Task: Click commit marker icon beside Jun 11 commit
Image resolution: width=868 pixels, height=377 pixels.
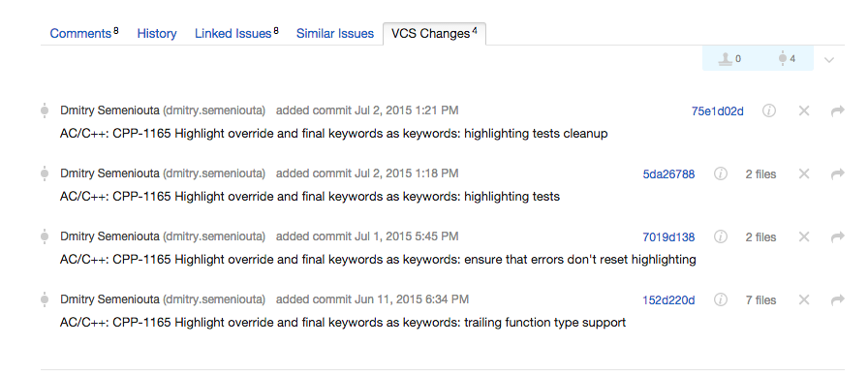Action: tap(45, 299)
